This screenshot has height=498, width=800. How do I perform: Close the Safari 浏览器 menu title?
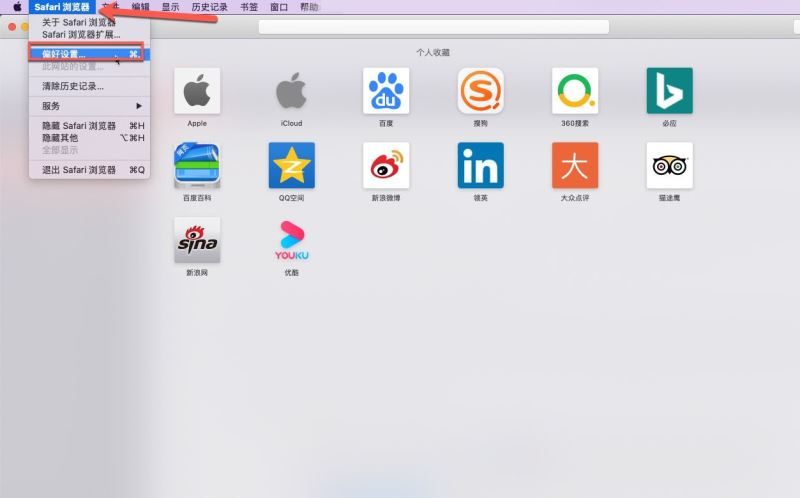62,7
